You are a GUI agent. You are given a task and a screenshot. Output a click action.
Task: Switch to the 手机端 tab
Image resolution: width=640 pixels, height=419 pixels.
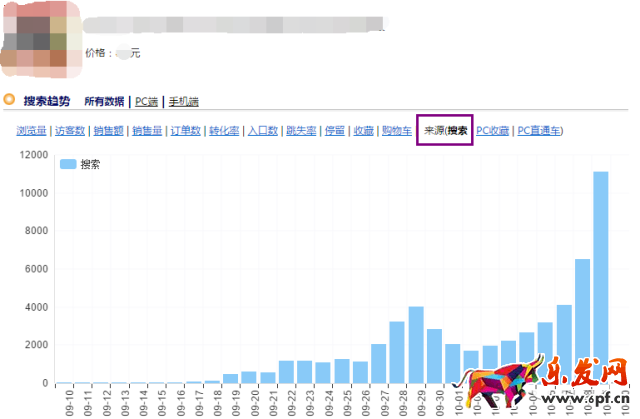184,102
